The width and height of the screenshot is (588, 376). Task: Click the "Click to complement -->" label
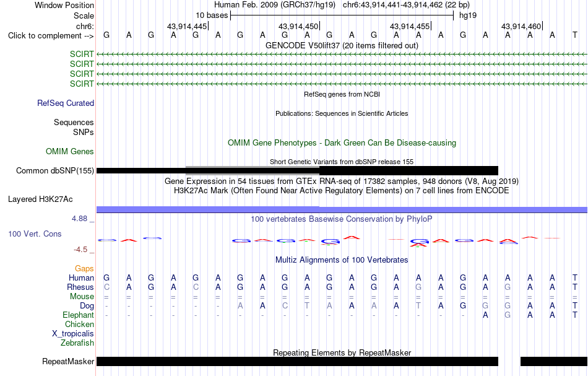coord(51,36)
